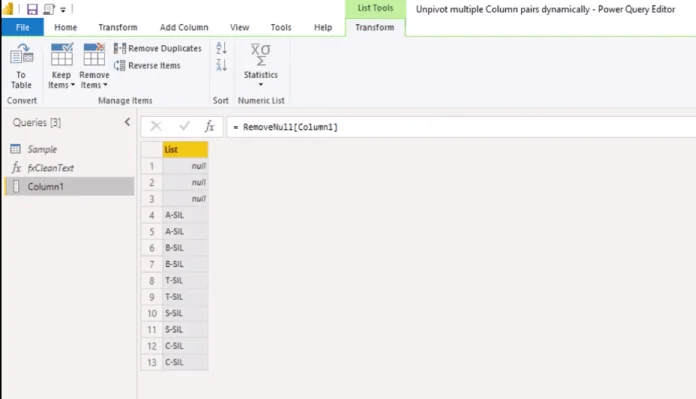Open the Add Column ribbon tab
Image resolution: width=696 pixels, height=399 pixels.
[184, 27]
